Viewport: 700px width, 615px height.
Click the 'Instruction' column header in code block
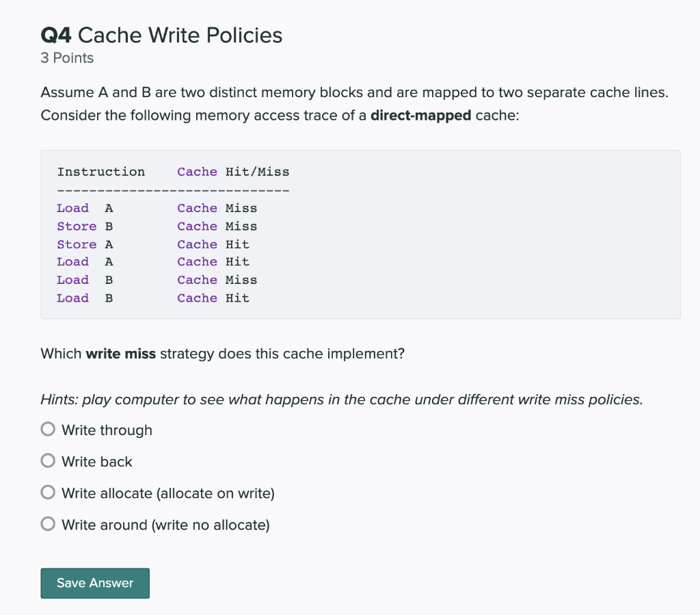(x=101, y=172)
